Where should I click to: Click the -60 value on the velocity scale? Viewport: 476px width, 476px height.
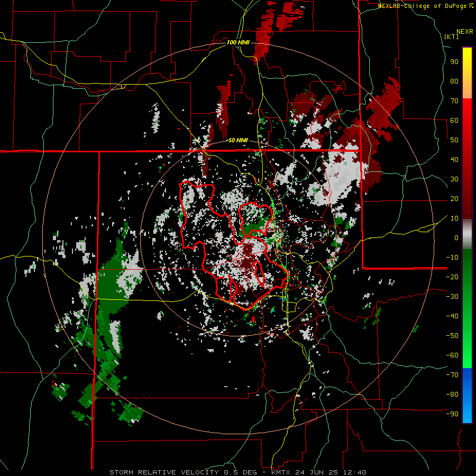click(452, 355)
